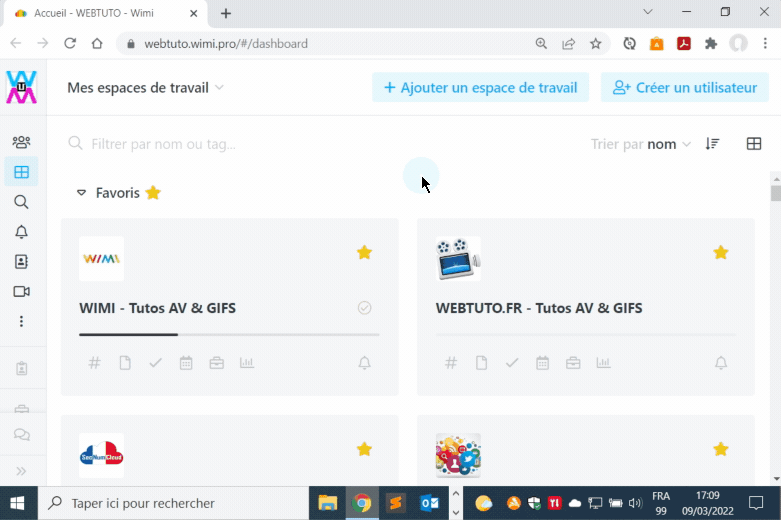The image size is (781, 520).
Task: Open Windows Start menu
Action: 18,503
